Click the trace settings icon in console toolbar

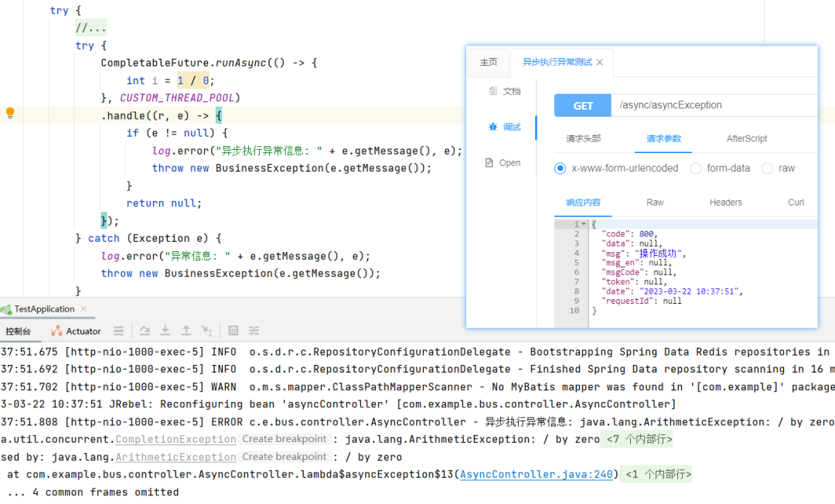[x=254, y=331]
